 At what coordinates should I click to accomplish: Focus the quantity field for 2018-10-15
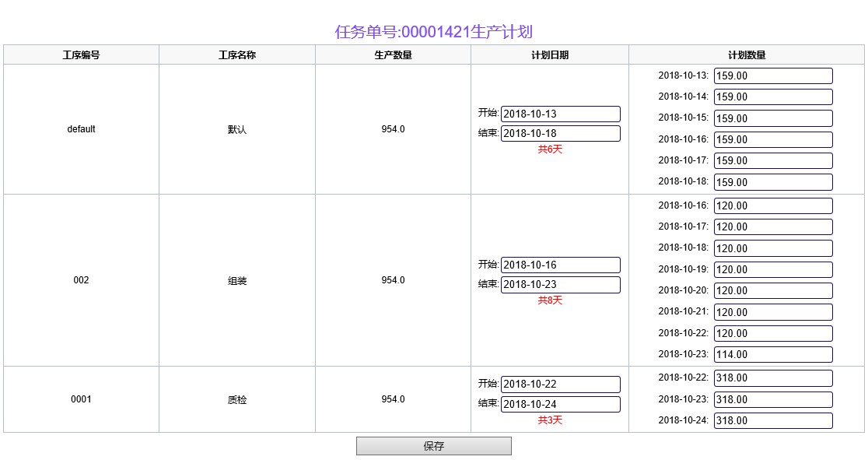772,118
